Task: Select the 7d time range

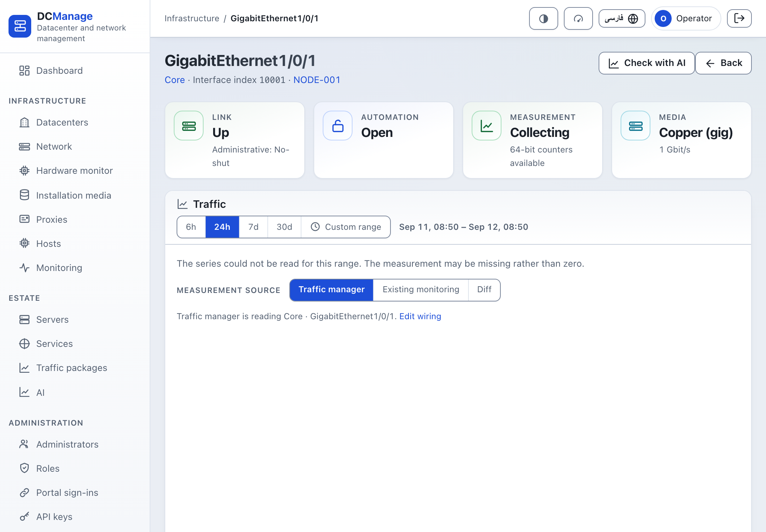Action: (x=254, y=227)
